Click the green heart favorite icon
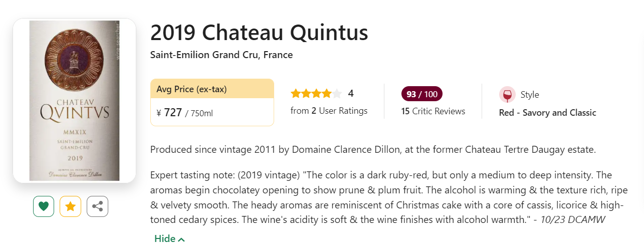The width and height of the screenshot is (644, 250). tap(44, 206)
